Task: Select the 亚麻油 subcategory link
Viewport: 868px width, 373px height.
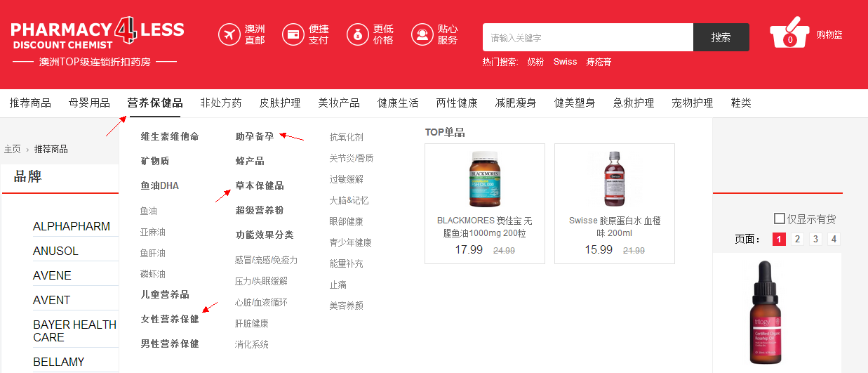Action: coord(153,232)
